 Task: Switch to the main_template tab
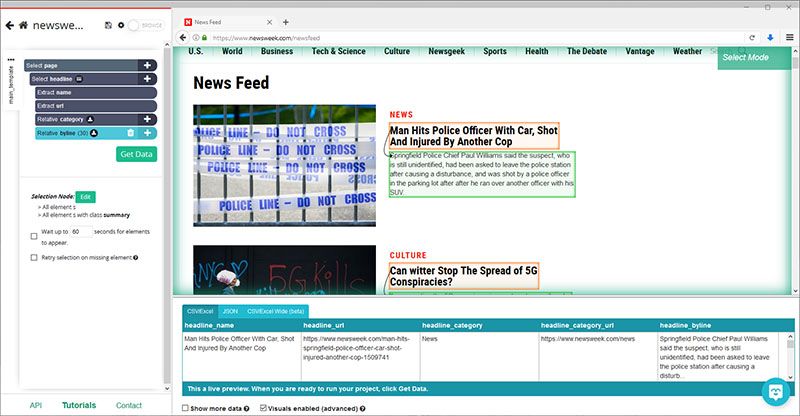pos(11,84)
